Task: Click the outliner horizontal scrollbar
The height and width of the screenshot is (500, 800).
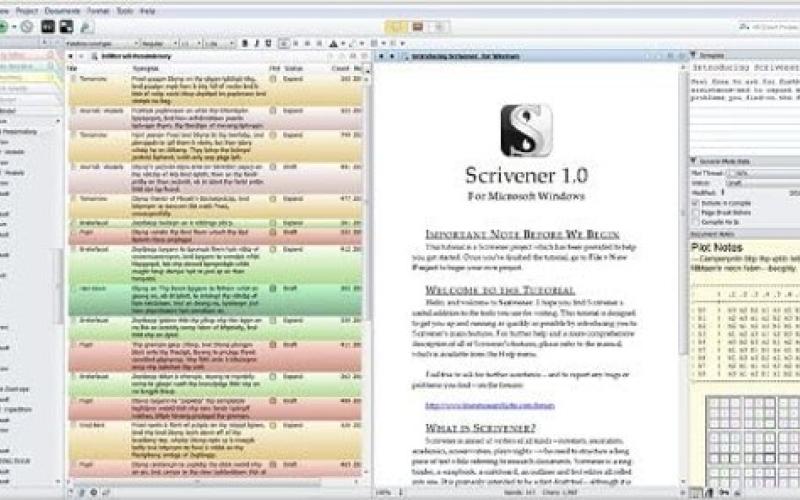Action: point(196,482)
